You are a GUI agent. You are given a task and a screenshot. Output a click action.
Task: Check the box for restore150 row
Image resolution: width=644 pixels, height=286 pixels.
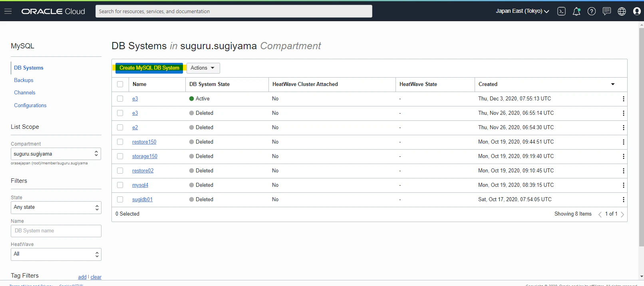tap(120, 142)
